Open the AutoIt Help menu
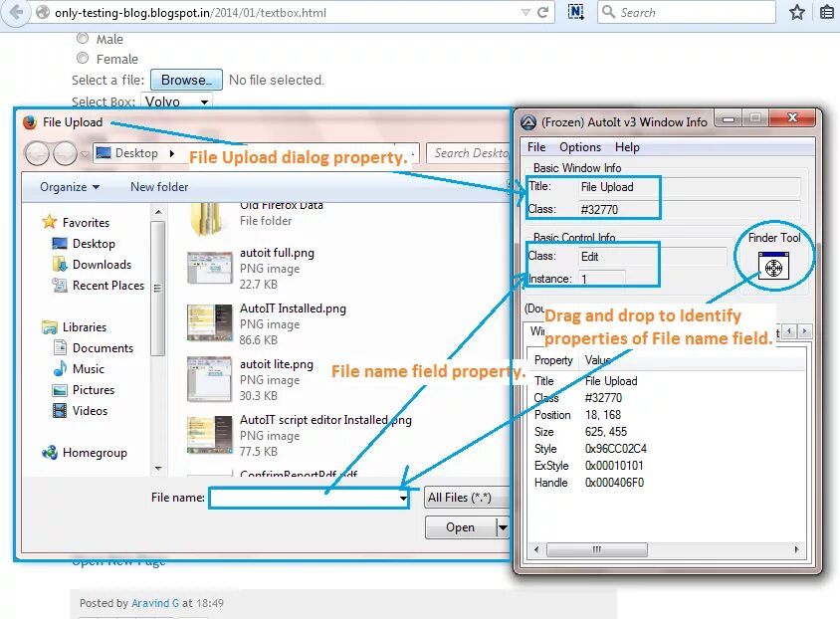 point(627,147)
